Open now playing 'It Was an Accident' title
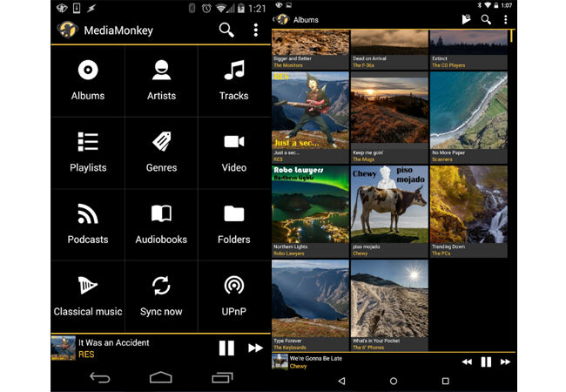The height and width of the screenshot is (392, 566). pyautogui.click(x=114, y=342)
